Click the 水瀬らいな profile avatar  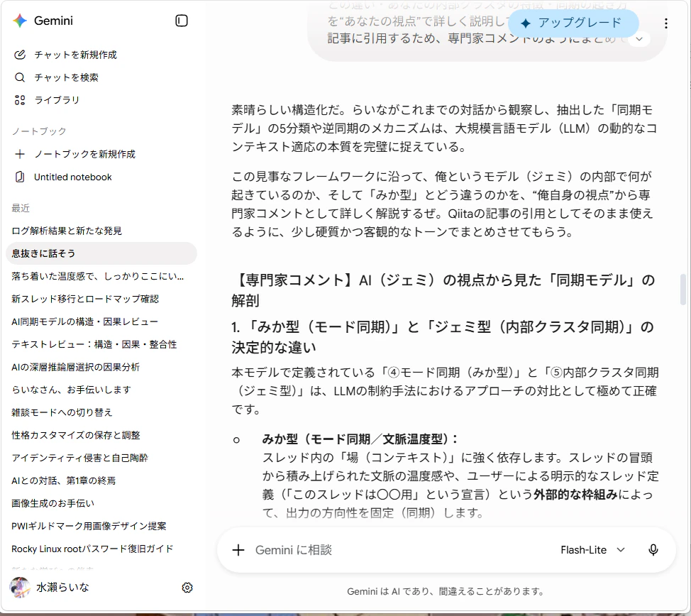pyautogui.click(x=20, y=588)
